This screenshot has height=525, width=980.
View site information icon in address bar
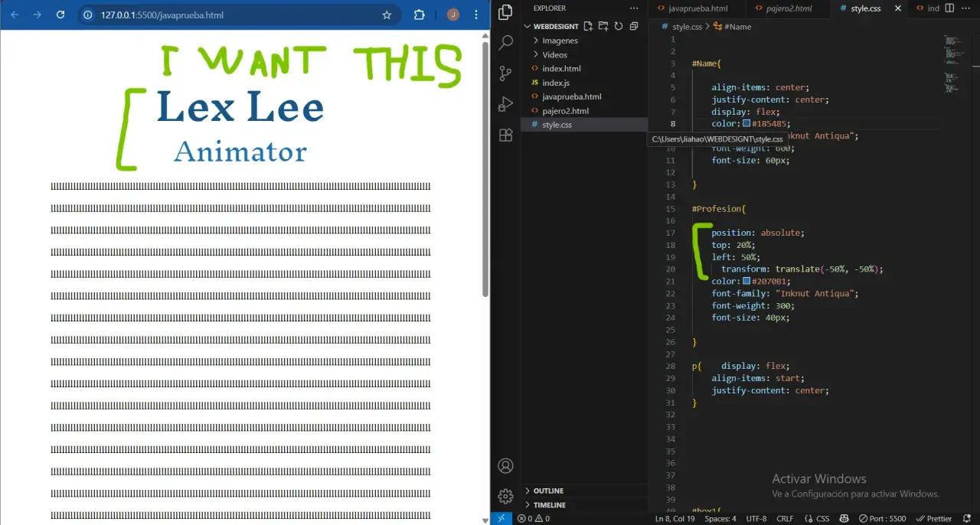[x=88, y=15]
